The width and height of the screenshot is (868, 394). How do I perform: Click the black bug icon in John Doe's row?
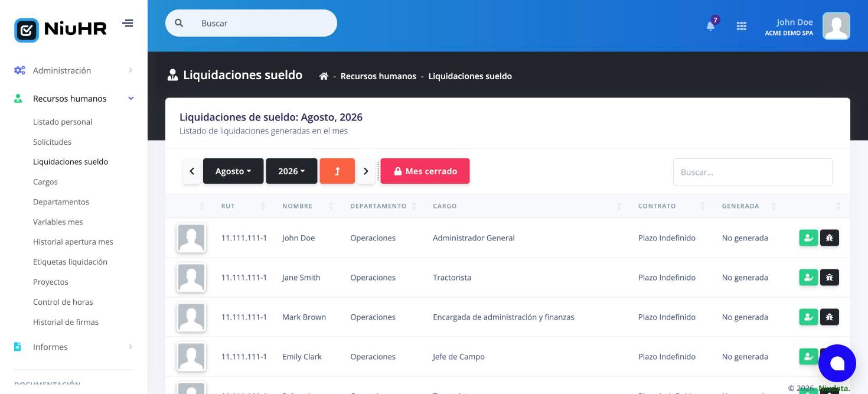[830, 238]
